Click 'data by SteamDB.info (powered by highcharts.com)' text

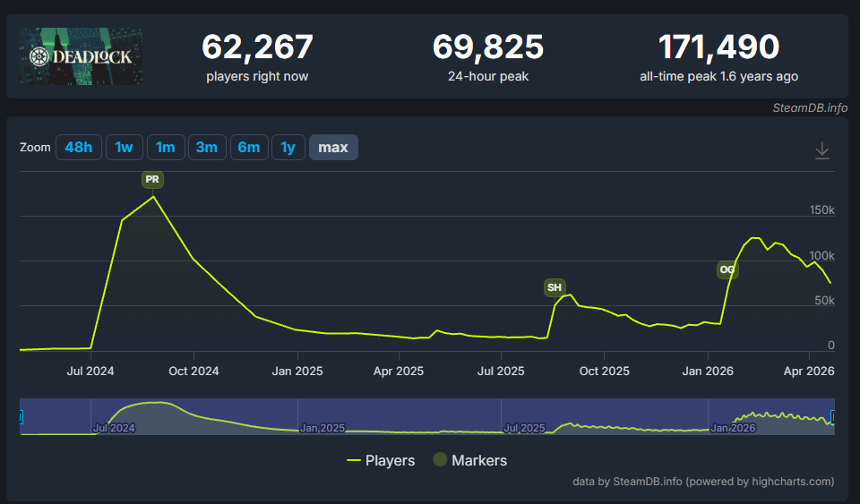tap(703, 482)
